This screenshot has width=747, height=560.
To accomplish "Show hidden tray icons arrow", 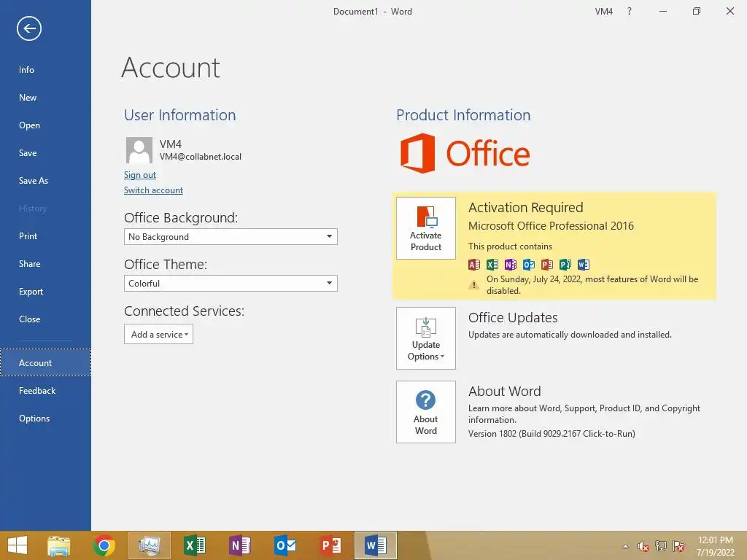I will [625, 546].
